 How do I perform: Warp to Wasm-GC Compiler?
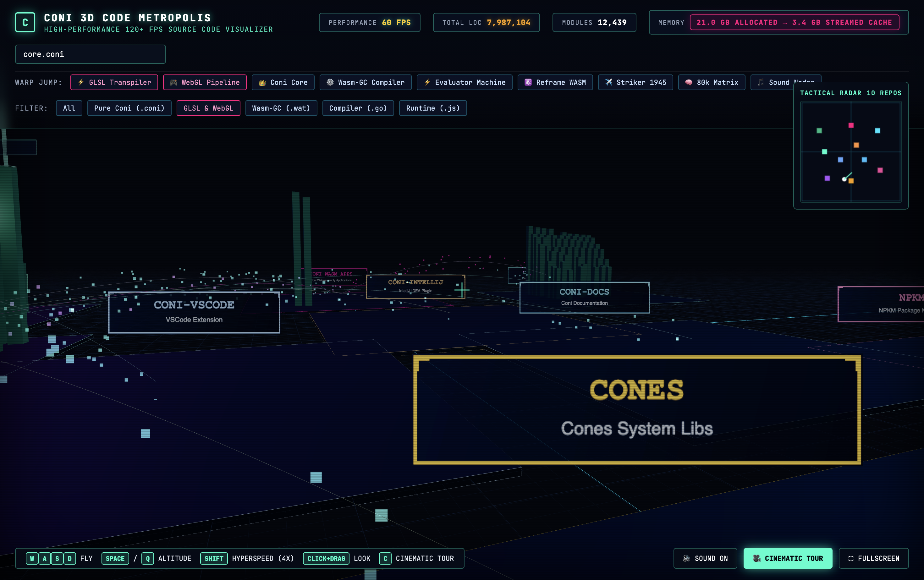(x=366, y=82)
